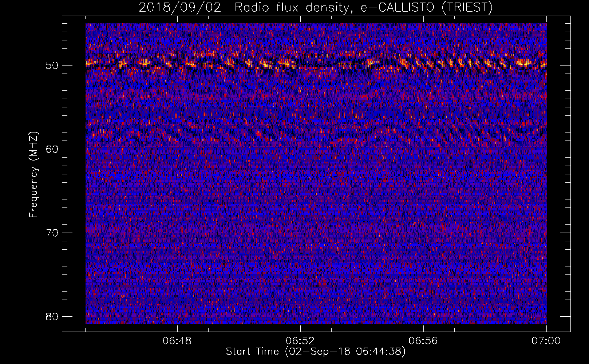Select the 50 frequency tick label
The height and width of the screenshot is (364, 589).
52,66
